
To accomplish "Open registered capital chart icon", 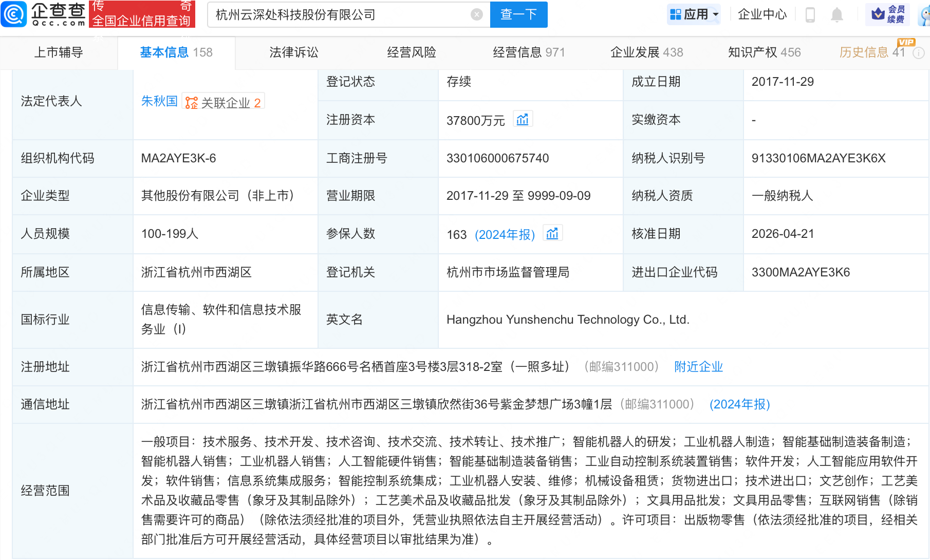I will pos(523,120).
